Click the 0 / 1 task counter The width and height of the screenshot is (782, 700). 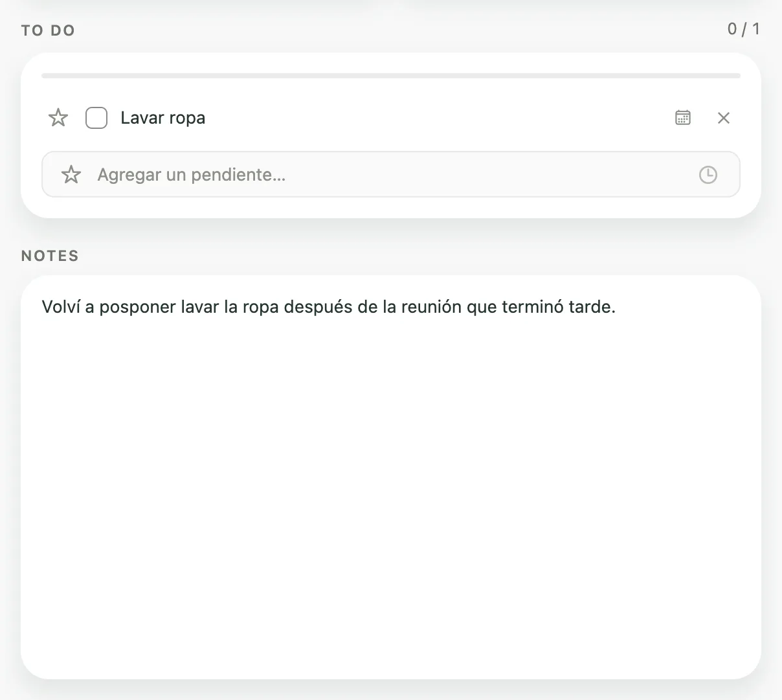[x=743, y=29]
